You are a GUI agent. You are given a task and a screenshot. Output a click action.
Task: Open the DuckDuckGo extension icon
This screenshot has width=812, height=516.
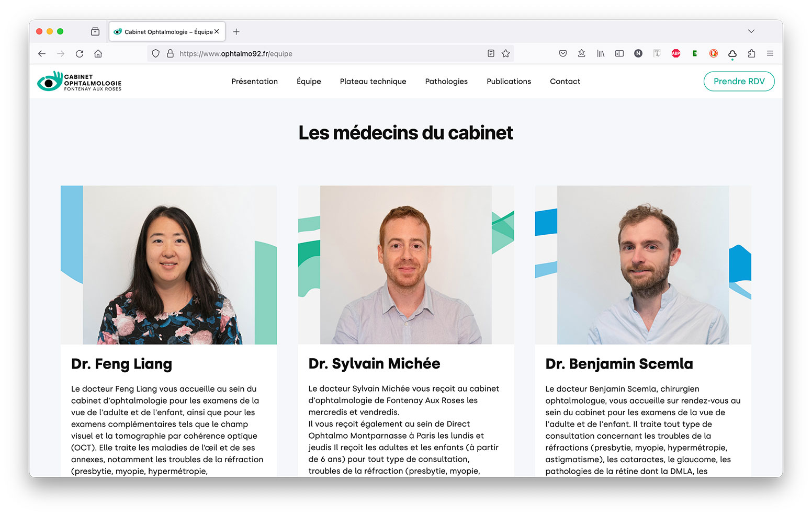pos(714,53)
